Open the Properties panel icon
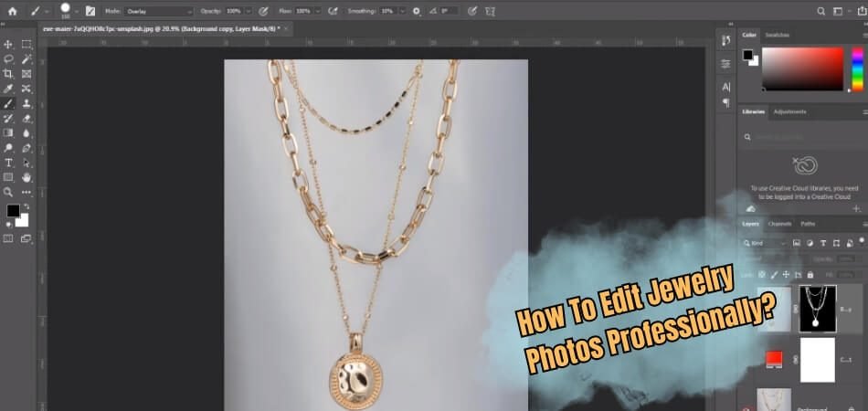 point(725,64)
